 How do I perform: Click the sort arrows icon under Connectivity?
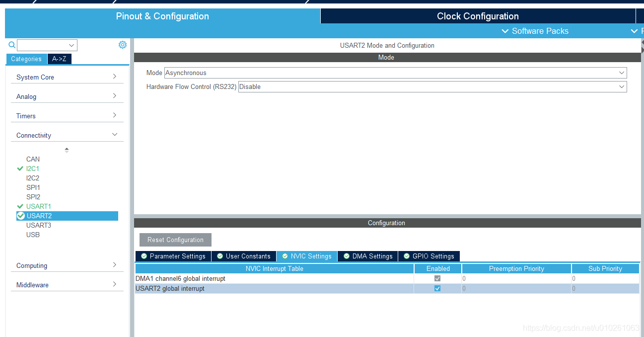click(x=67, y=150)
